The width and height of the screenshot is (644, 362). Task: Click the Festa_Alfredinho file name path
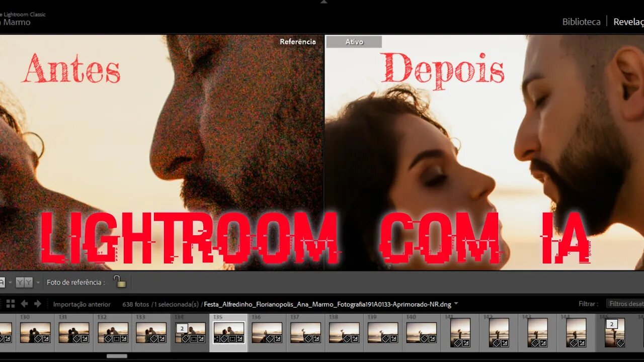coord(328,304)
